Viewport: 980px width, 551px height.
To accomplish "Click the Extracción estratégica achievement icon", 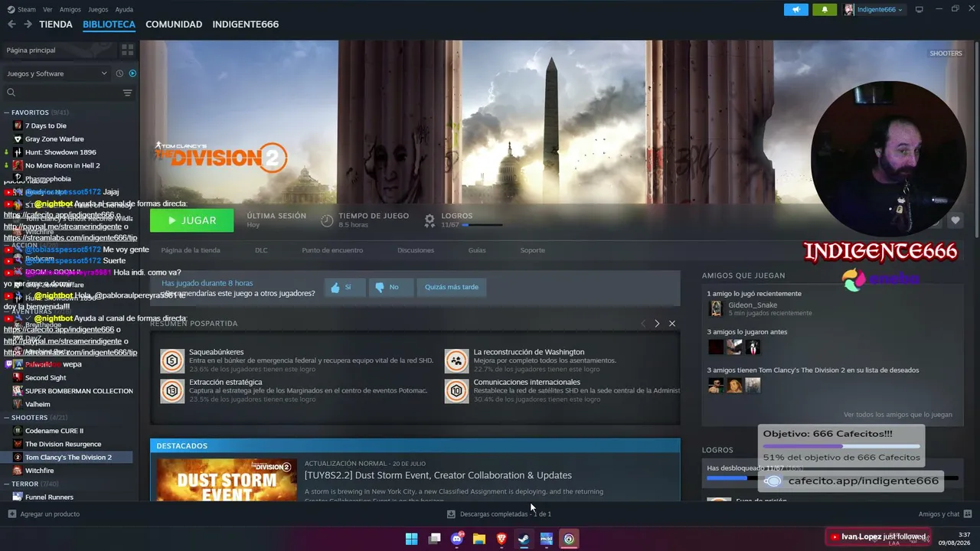I will (x=172, y=390).
